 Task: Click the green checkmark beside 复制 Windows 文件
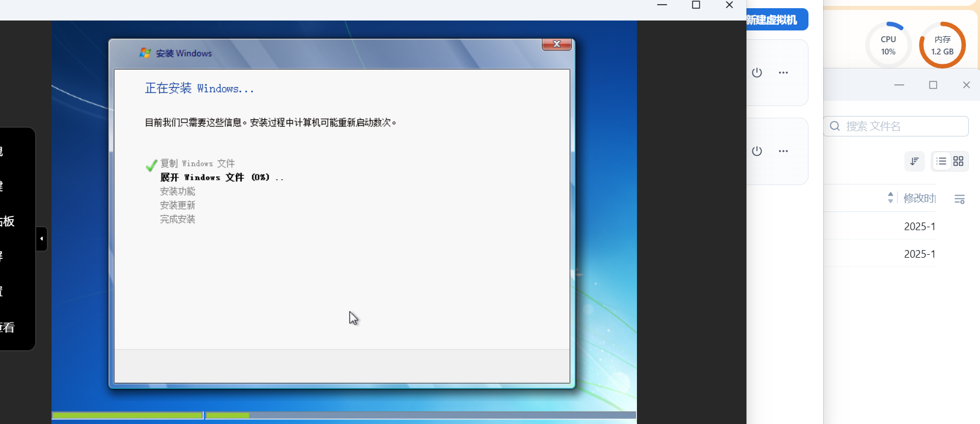[x=152, y=165]
